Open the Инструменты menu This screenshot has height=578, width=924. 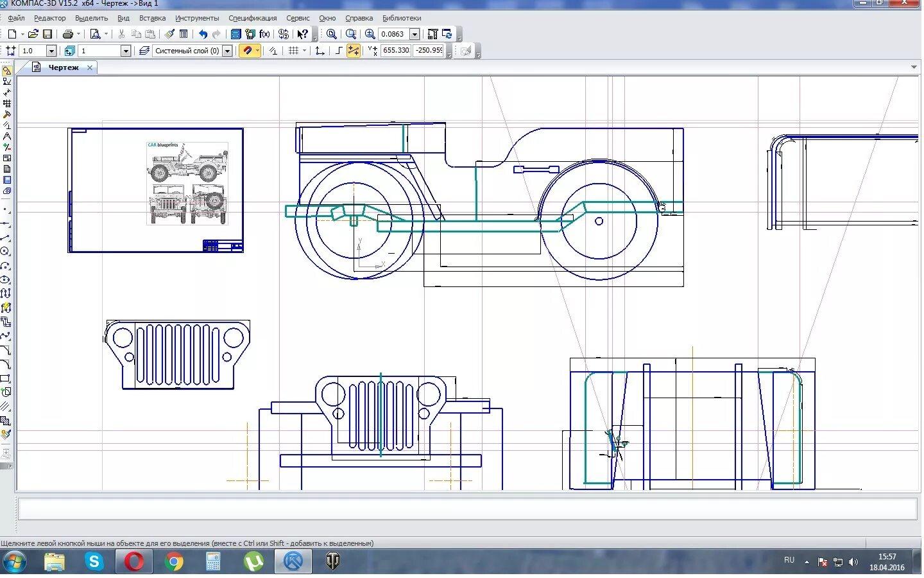tap(196, 18)
